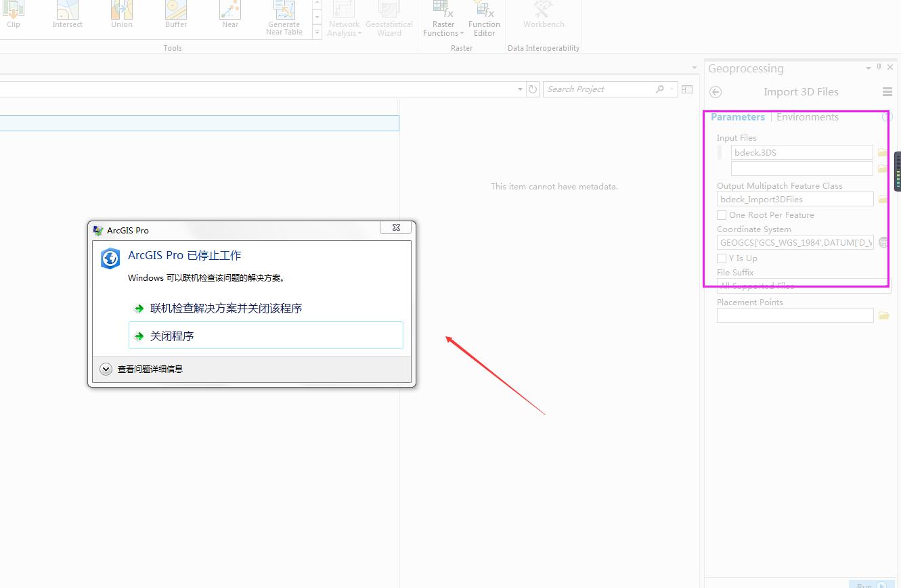Browse for Output Multipatch Feature Class location
The width and height of the screenshot is (901, 588).
(x=883, y=200)
